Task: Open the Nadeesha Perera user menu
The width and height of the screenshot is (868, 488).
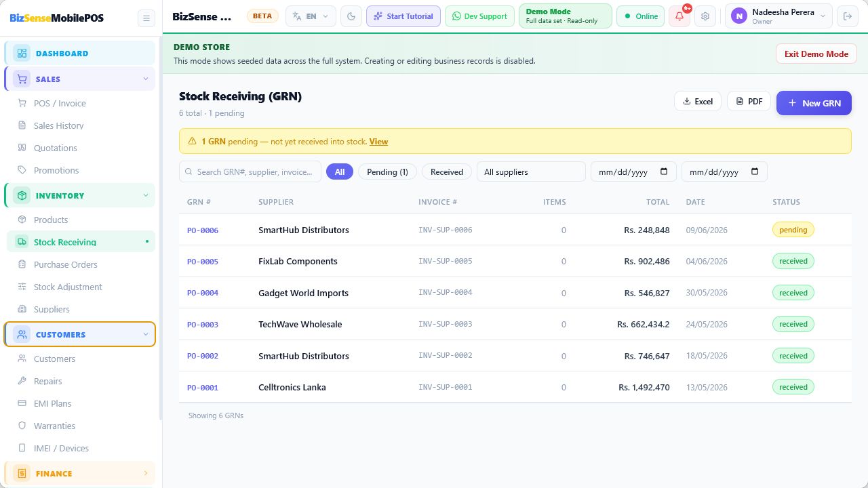Action: tap(778, 16)
